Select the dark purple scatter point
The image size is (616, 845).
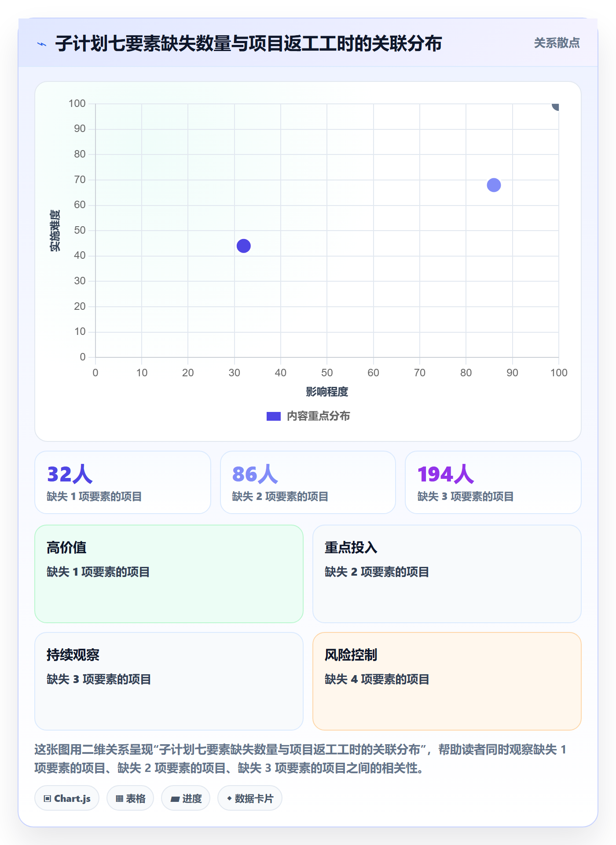[244, 246]
